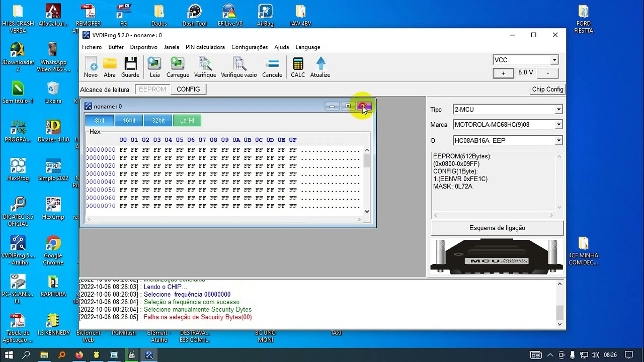Click the log panel vertical scrollbar
The height and width of the screenshot is (362, 644).
[x=559, y=305]
